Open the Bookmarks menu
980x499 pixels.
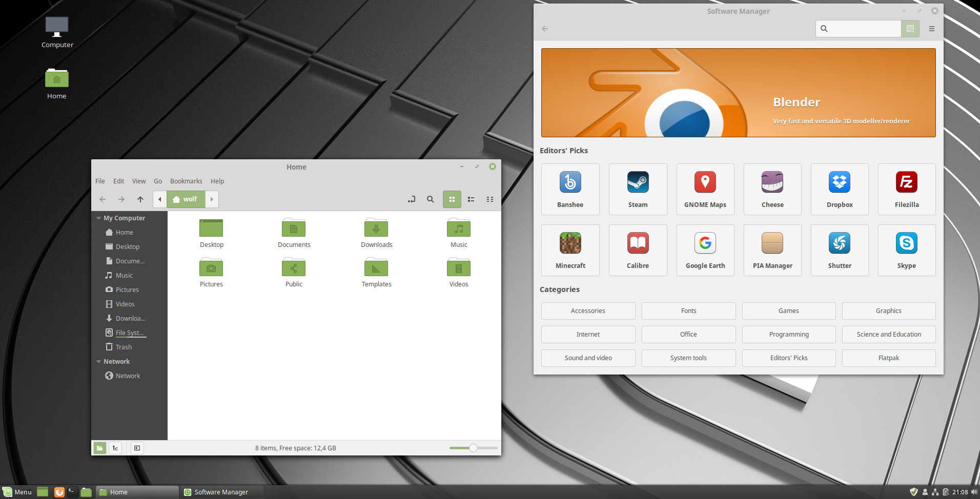click(x=186, y=181)
